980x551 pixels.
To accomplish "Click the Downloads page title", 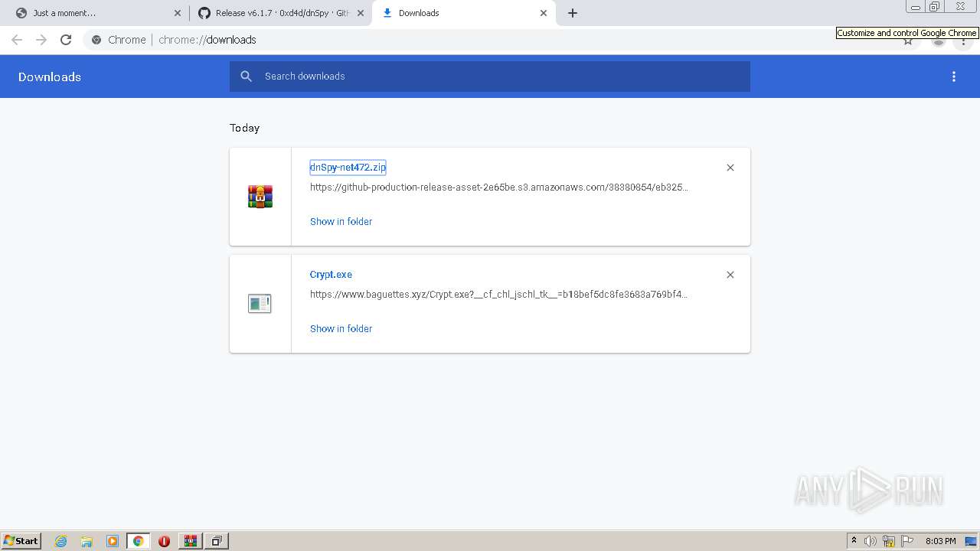I will pos(50,77).
